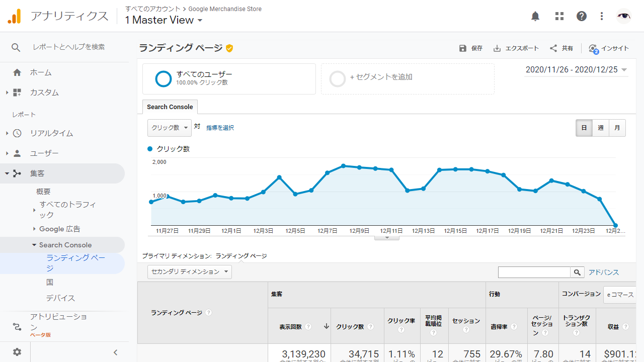
Task: Click the Save floppy disk icon
Action: click(463, 48)
